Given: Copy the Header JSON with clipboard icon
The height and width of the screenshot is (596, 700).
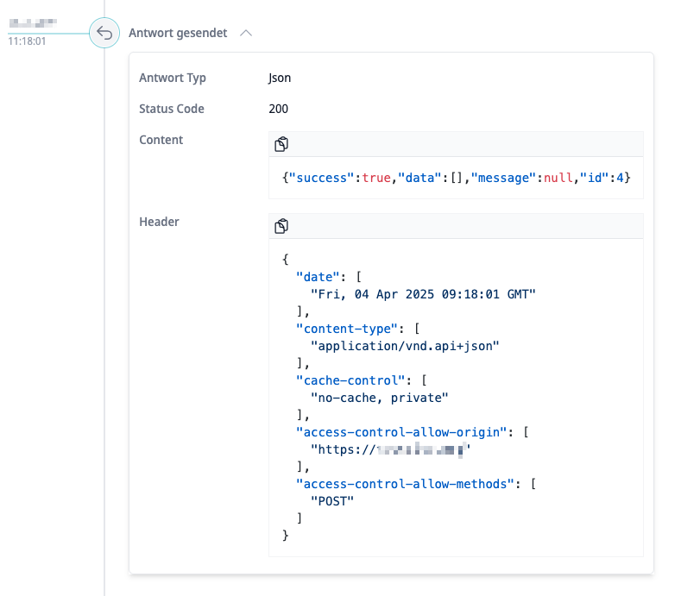Looking at the screenshot, I should coord(281,226).
